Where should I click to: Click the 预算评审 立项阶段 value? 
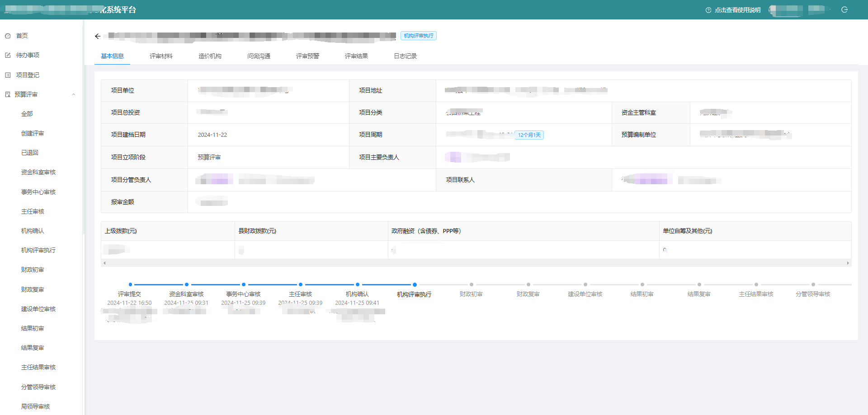(x=209, y=157)
